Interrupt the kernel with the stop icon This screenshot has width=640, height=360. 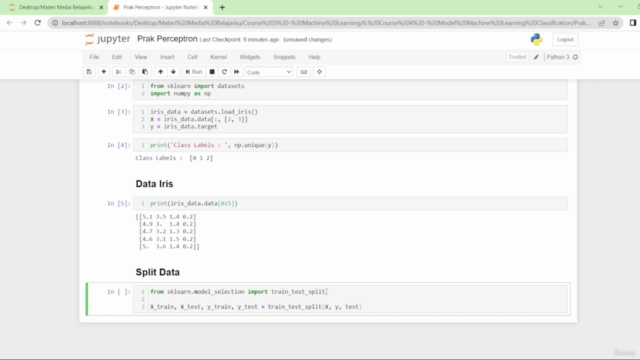(212, 72)
